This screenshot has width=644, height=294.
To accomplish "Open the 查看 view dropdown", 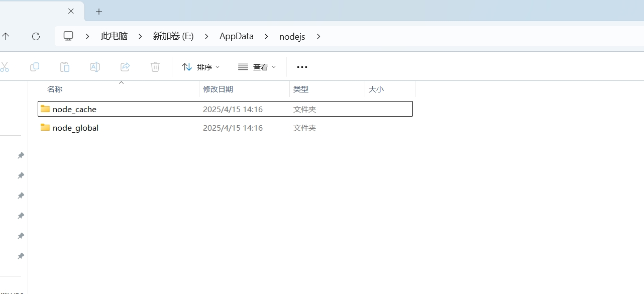I will 257,67.
